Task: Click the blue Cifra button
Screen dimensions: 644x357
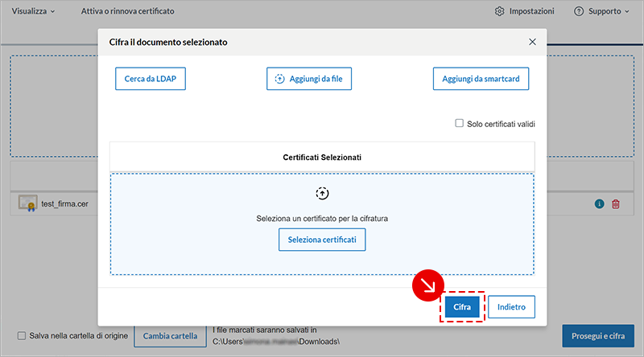Action: [x=462, y=307]
